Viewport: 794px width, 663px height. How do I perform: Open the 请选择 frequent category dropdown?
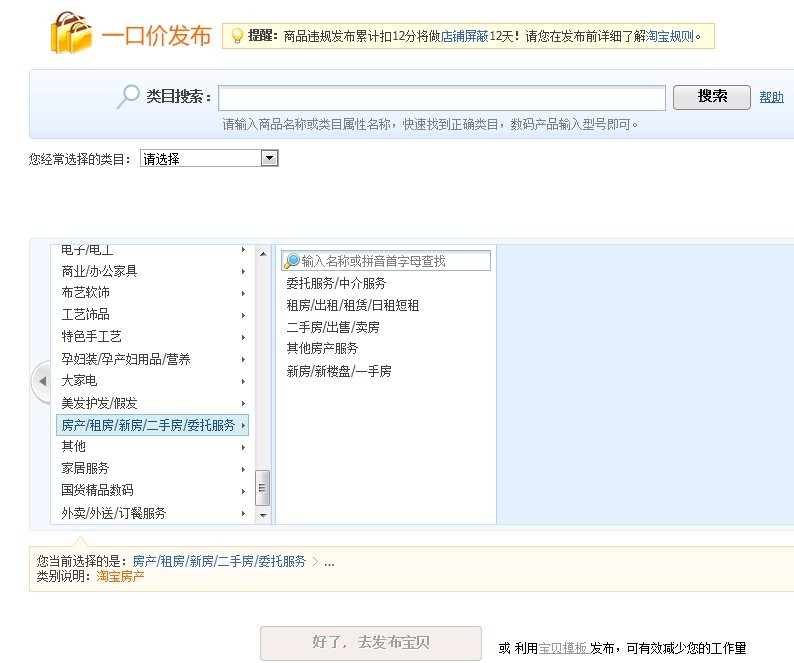[209, 159]
